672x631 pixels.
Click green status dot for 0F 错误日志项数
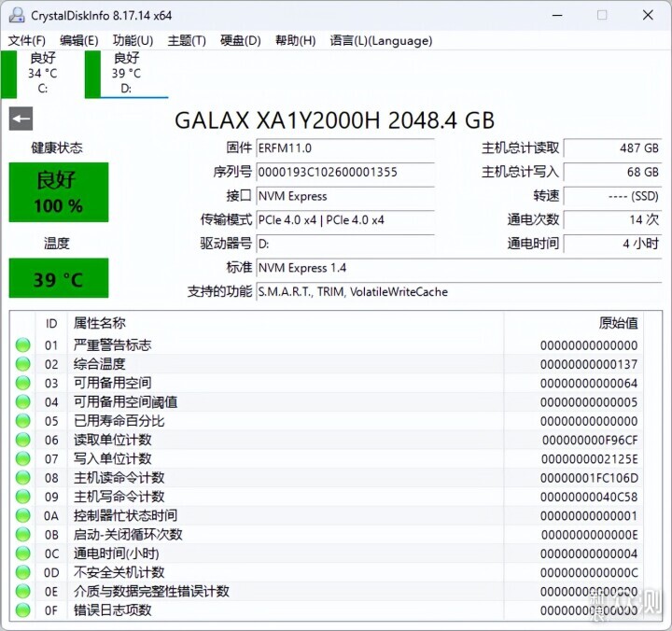click(22, 610)
